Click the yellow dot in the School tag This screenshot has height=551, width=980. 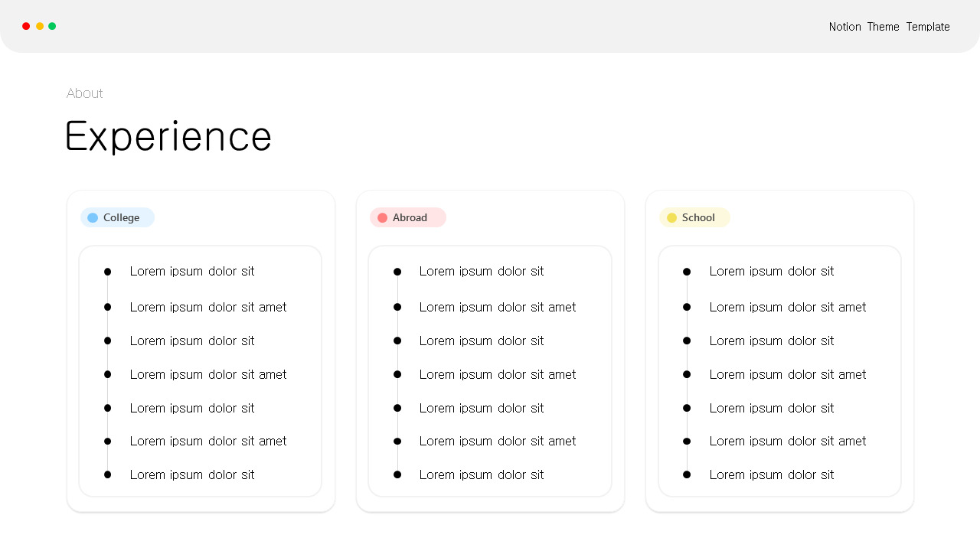671,218
